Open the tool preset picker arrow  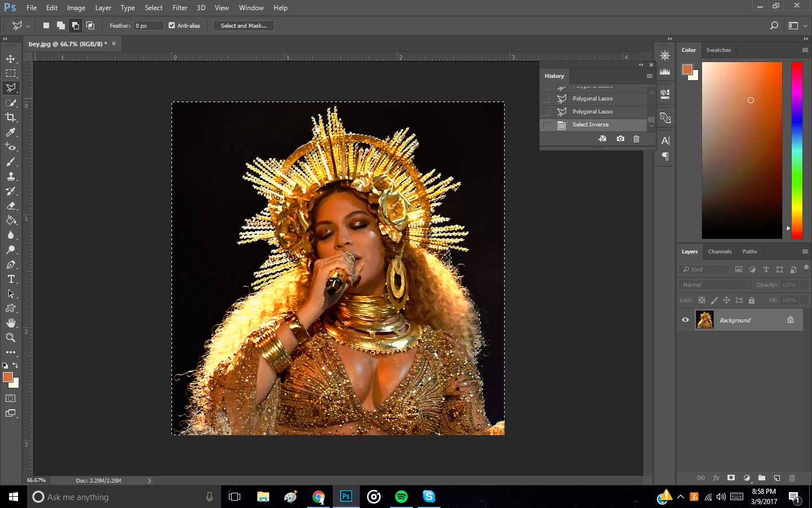[28, 26]
